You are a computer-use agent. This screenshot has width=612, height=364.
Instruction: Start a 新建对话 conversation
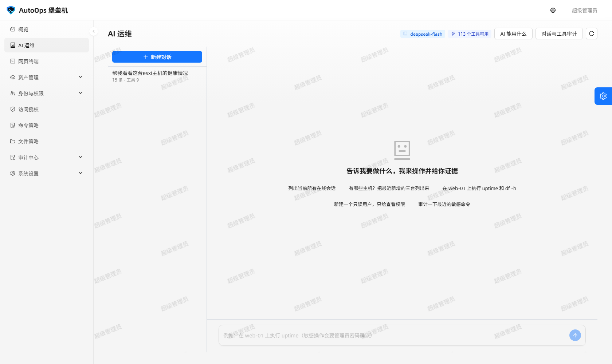click(157, 57)
